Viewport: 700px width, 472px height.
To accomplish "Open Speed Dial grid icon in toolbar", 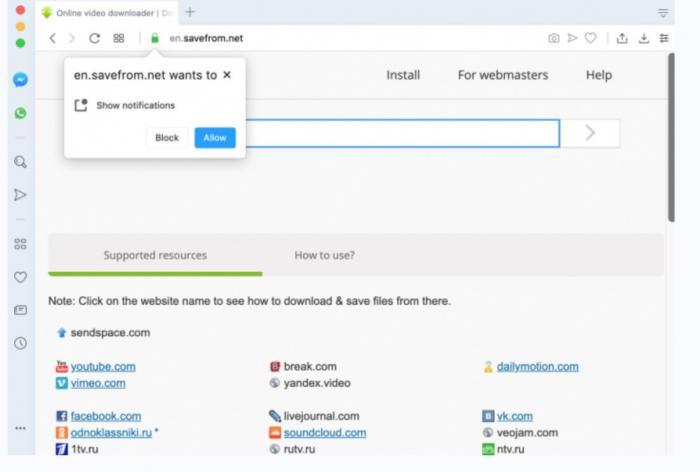I will tap(119, 38).
